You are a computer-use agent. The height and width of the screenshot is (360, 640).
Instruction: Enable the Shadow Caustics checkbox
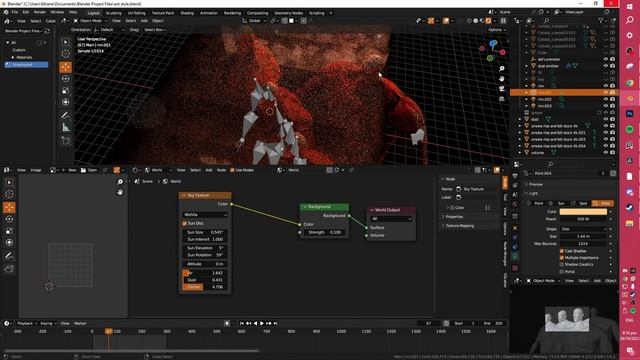click(562, 264)
